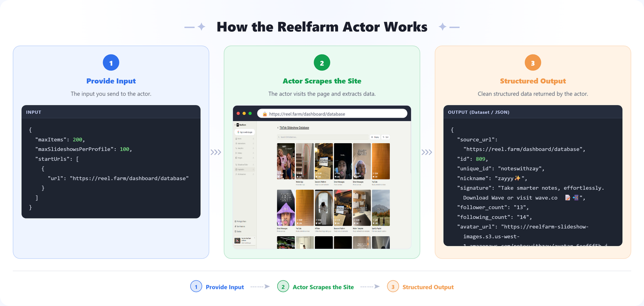Viewport: 644px width, 306px height.
Task: Click the How the Reelfarm Actor Works title
Action: tap(322, 27)
